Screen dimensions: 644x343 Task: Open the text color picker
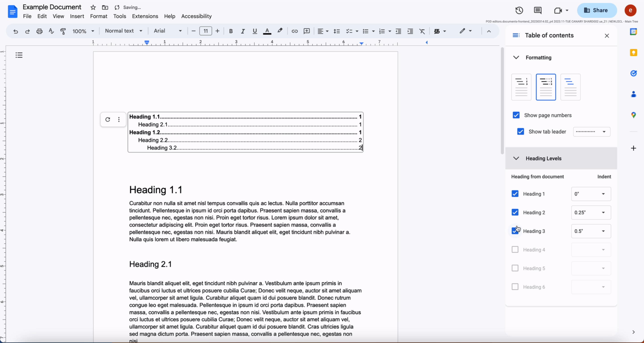(x=267, y=31)
